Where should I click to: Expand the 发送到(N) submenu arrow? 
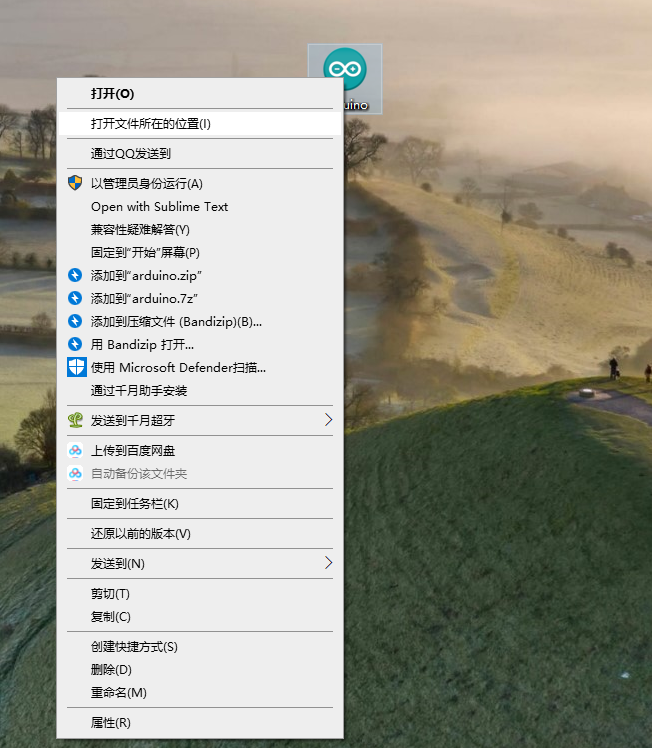click(x=328, y=563)
